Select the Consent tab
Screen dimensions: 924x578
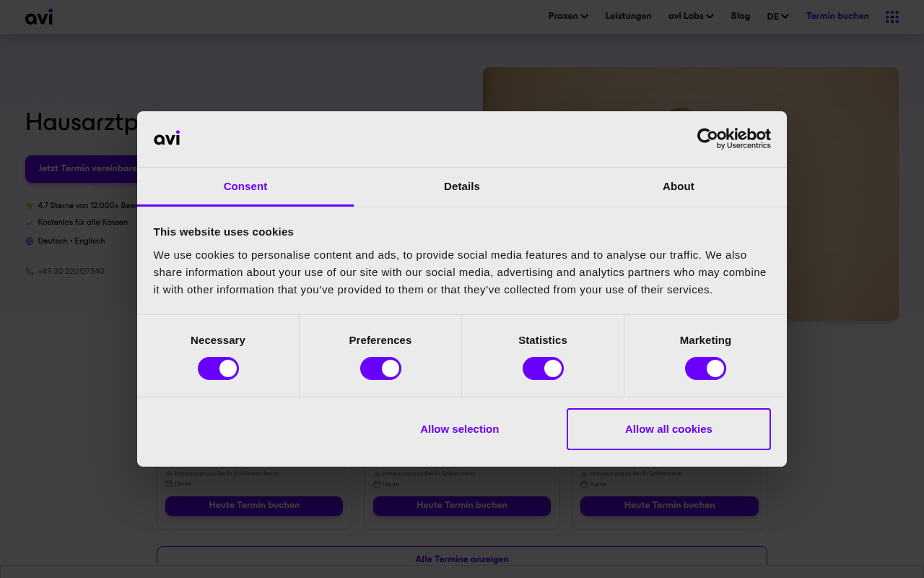click(245, 186)
